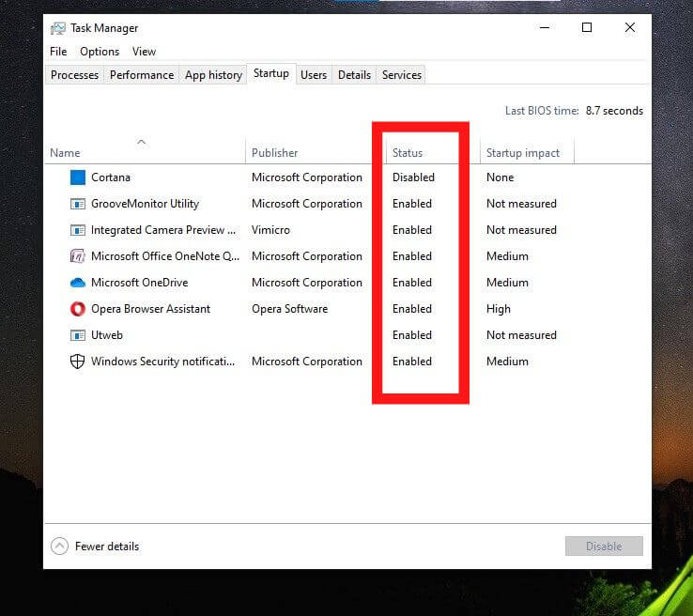Click the Opera Browser Assistant icon
This screenshot has width=693, height=616.
[77, 309]
